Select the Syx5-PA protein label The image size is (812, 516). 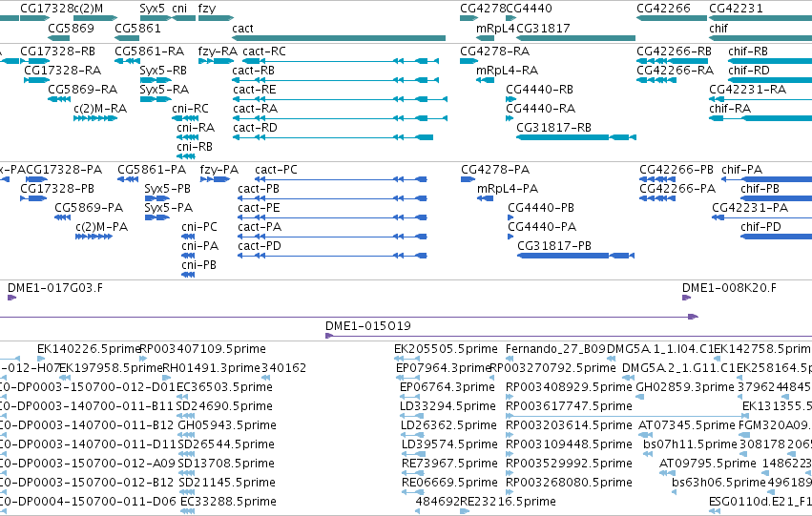tap(168, 208)
